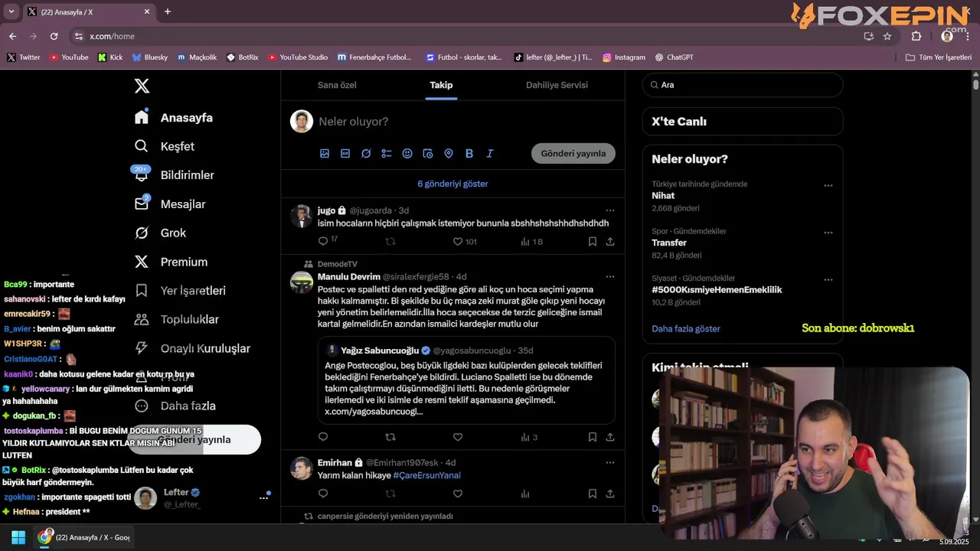Open Bildirimler notifications
Screen dimensions: 980x551
174,175
